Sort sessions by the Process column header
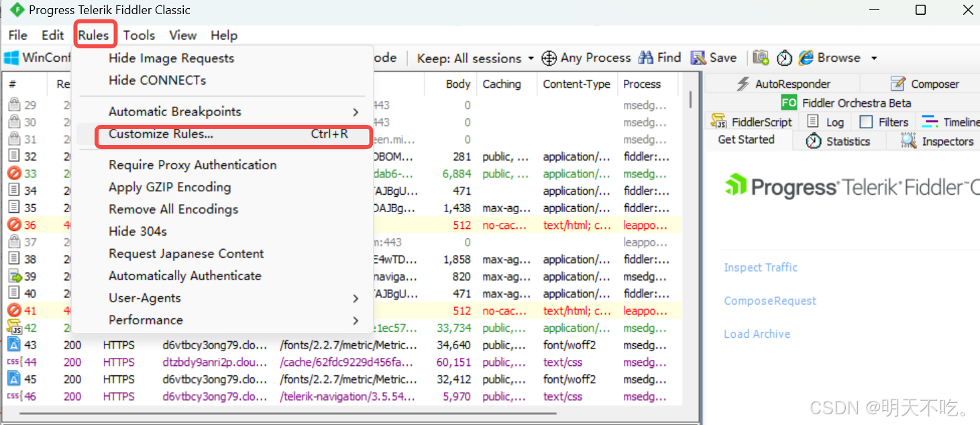This screenshot has height=425, width=980. (647, 84)
